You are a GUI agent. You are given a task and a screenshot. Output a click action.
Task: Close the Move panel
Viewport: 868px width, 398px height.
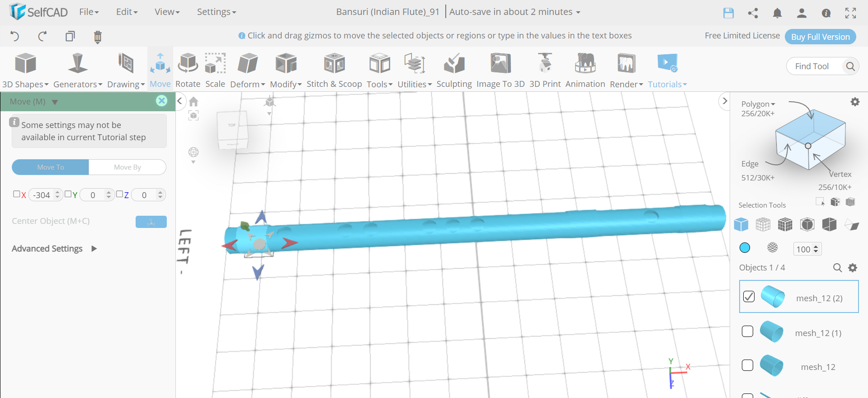(x=161, y=100)
